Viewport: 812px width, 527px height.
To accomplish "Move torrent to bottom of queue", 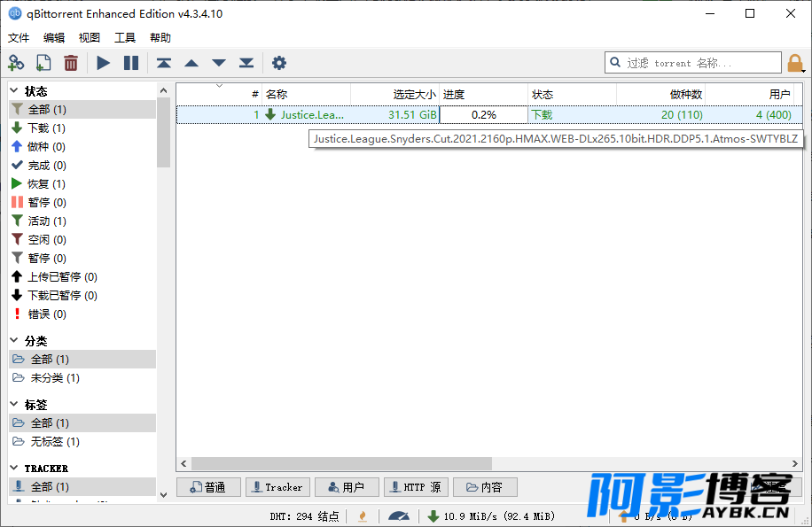I will [x=246, y=63].
